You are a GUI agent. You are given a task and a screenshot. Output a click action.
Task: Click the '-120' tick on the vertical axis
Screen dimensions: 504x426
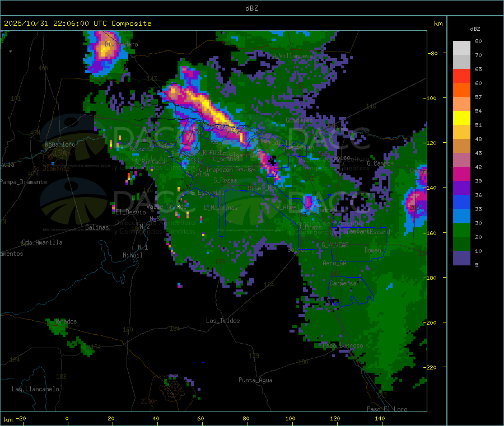point(431,143)
